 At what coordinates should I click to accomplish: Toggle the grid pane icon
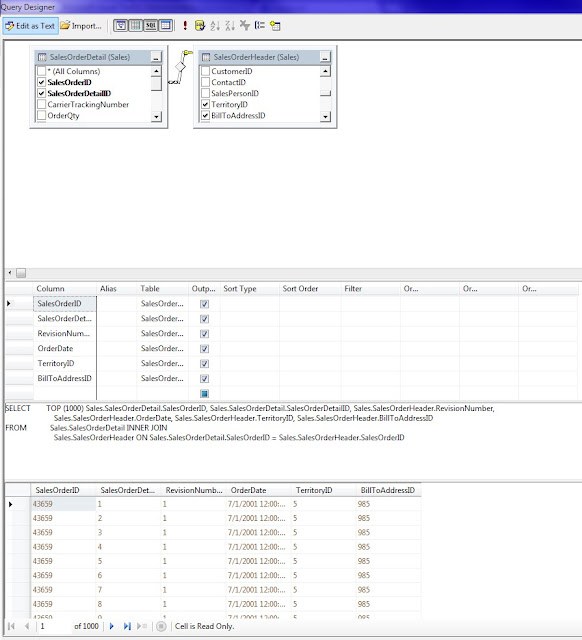(136, 26)
